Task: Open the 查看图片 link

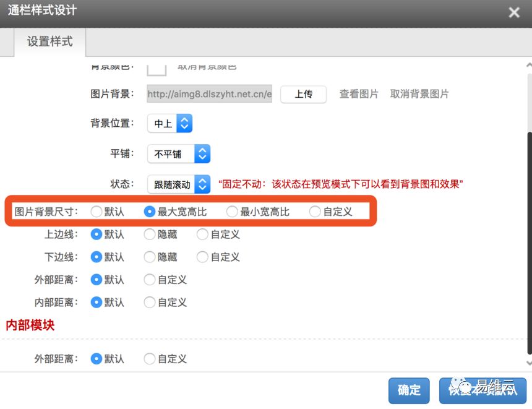Action: (x=359, y=93)
